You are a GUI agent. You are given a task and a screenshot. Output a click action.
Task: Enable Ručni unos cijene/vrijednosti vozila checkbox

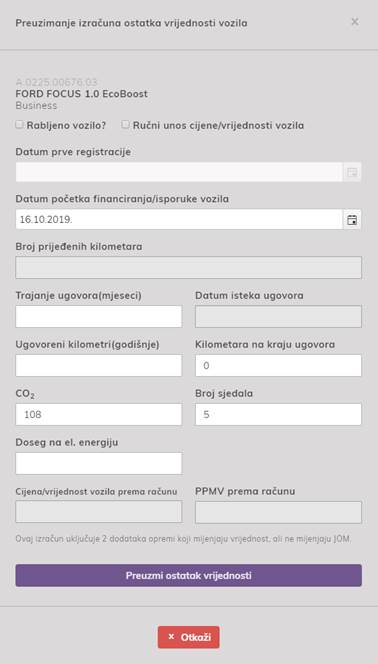click(125, 125)
